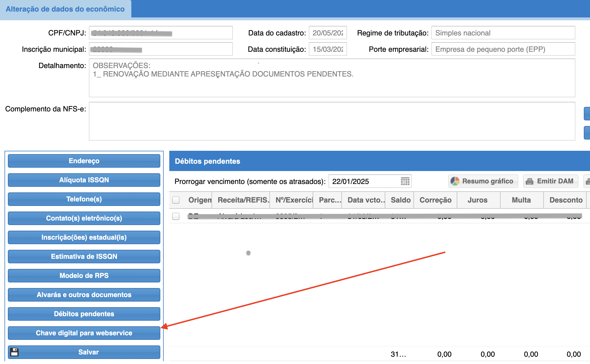Click the Telefone(s) button
Viewport: 590px width, 364px height.
pos(84,199)
